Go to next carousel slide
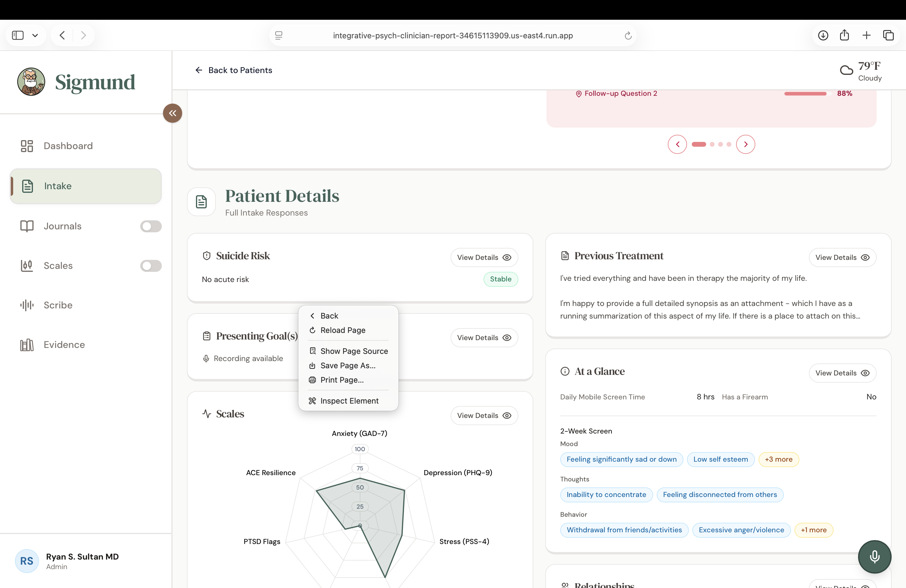 tap(745, 145)
